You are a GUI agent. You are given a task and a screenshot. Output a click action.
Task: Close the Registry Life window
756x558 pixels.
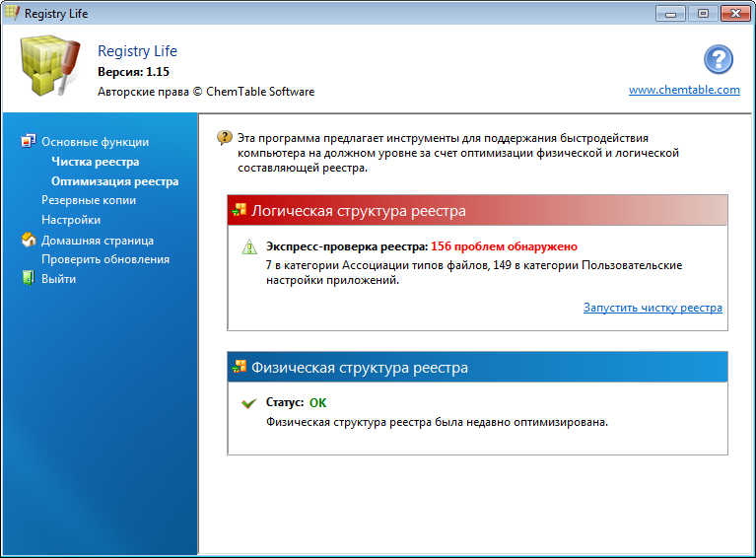(735, 14)
